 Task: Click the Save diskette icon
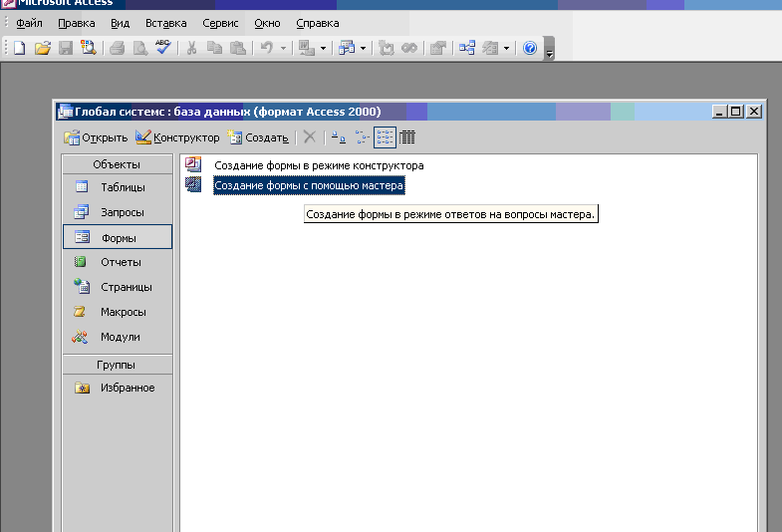point(66,48)
